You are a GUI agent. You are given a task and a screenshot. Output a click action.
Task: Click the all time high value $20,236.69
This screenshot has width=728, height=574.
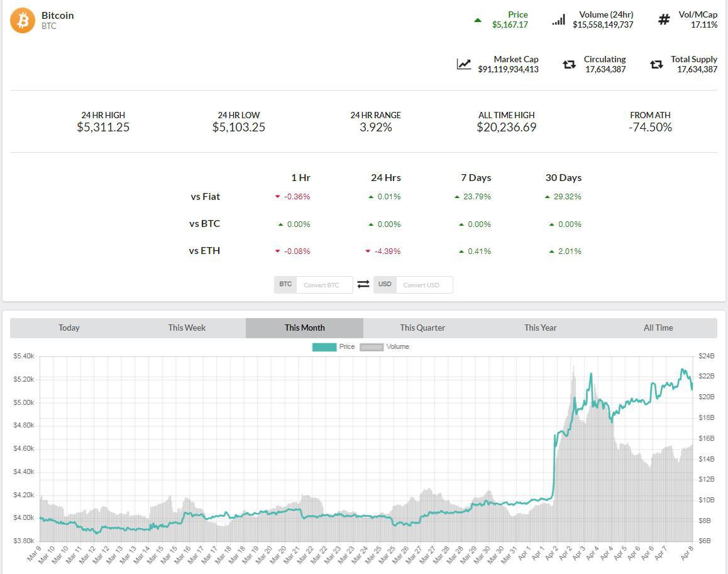coord(507,127)
